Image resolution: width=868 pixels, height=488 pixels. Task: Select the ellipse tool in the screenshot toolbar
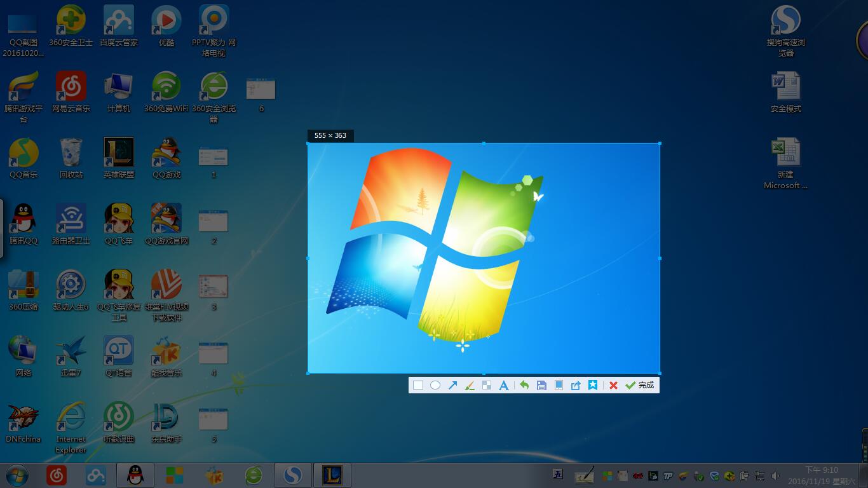[435, 385]
